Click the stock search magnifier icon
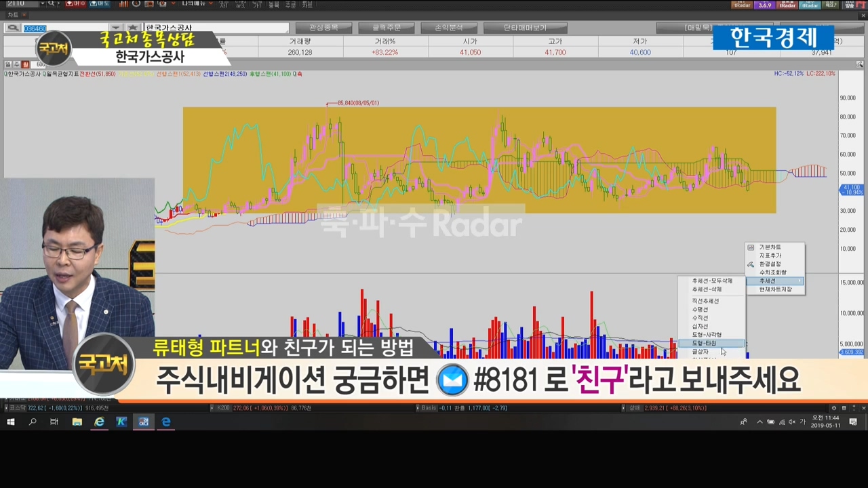 12,28
